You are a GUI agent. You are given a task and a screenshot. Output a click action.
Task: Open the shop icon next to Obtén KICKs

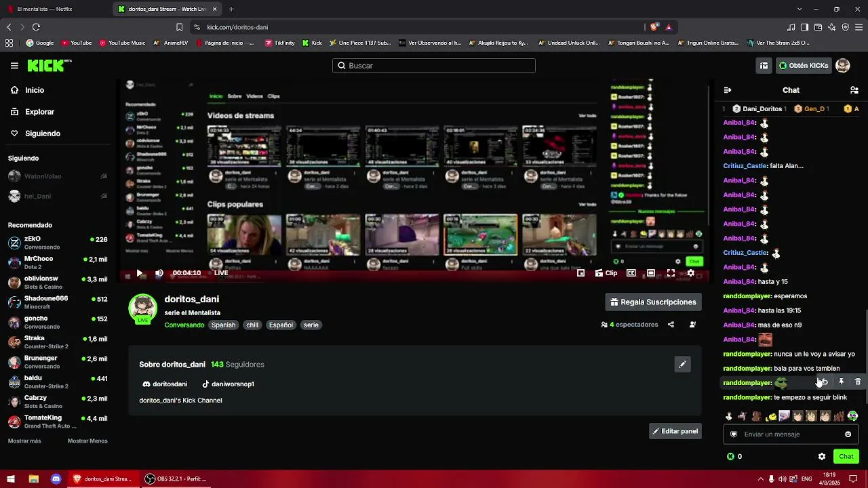pos(764,66)
